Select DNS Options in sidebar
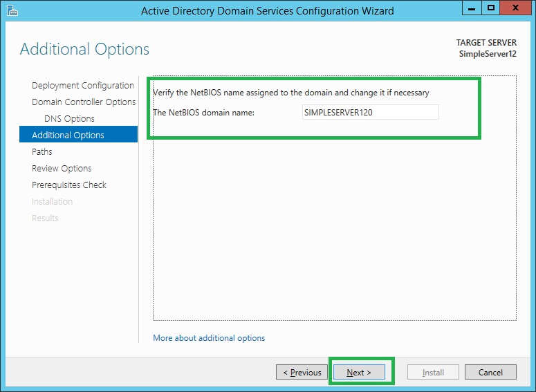The height and width of the screenshot is (392, 536). [x=69, y=119]
